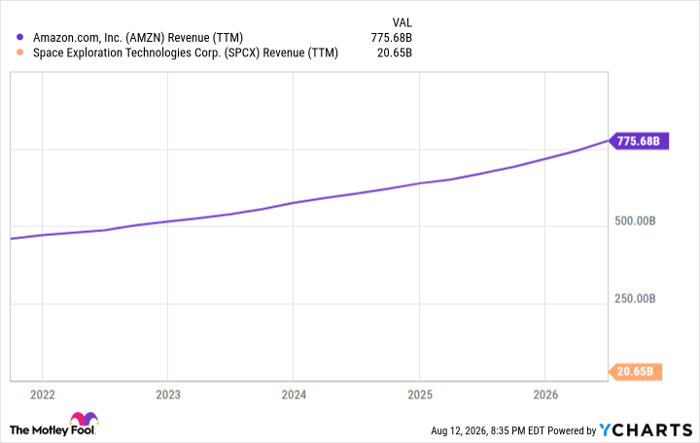The image size is (700, 443).
Task: Click the orange 20.65B chart flag
Action: 635,372
